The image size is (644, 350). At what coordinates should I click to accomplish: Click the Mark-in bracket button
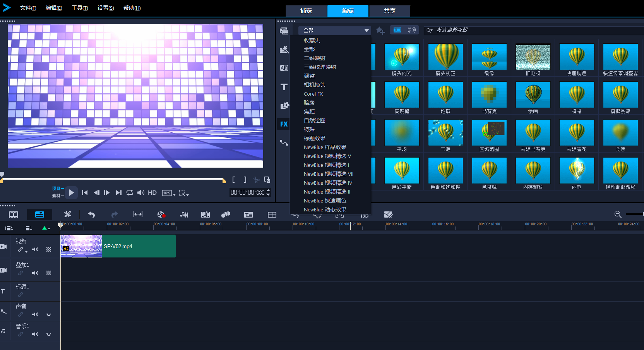[234, 180]
